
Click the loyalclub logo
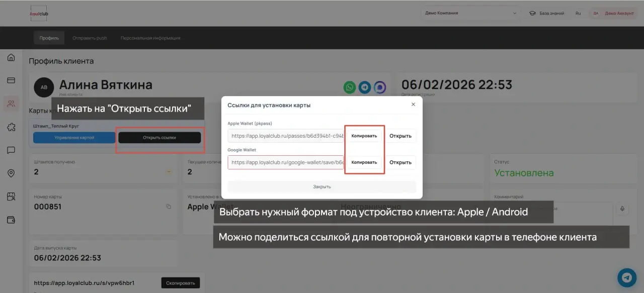tap(39, 14)
